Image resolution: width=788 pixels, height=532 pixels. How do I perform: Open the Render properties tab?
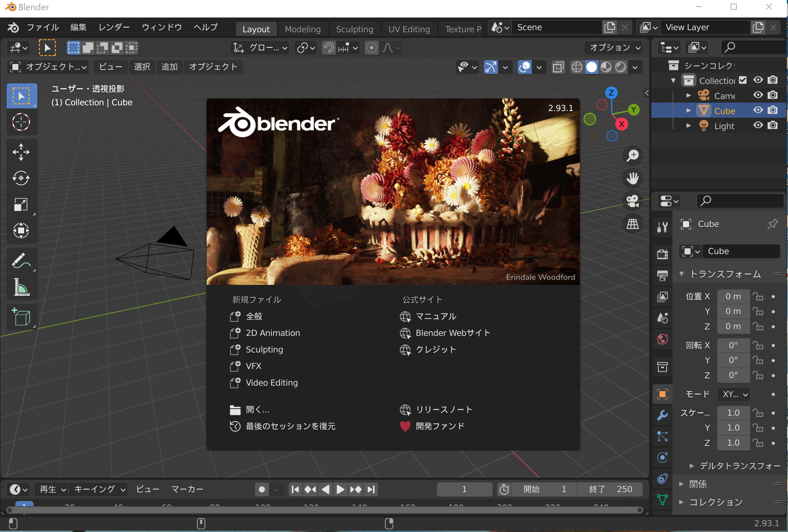coord(662,254)
